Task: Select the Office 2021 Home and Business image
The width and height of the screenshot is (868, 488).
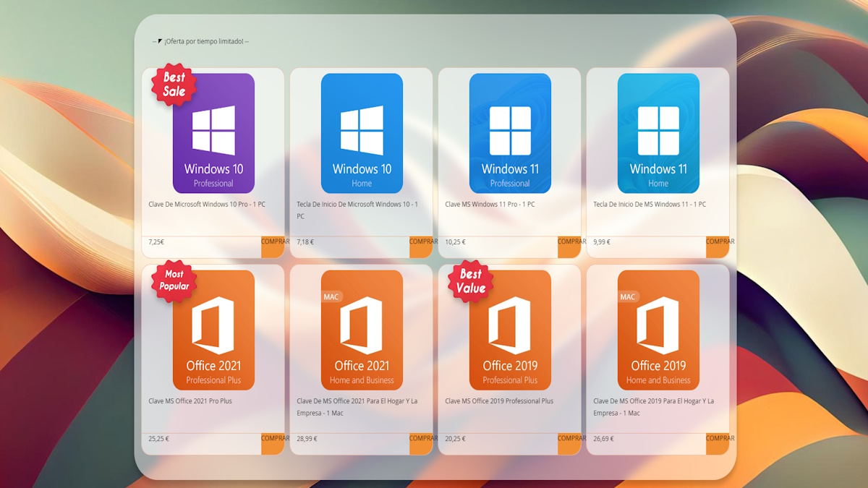Action: tap(362, 330)
